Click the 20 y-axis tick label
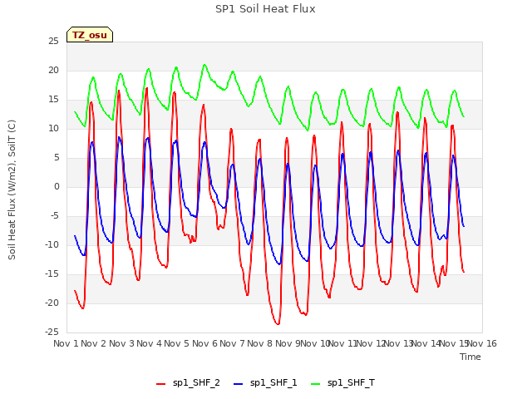Image resolution: width=532 pixels, height=399 pixels. (x=53, y=70)
